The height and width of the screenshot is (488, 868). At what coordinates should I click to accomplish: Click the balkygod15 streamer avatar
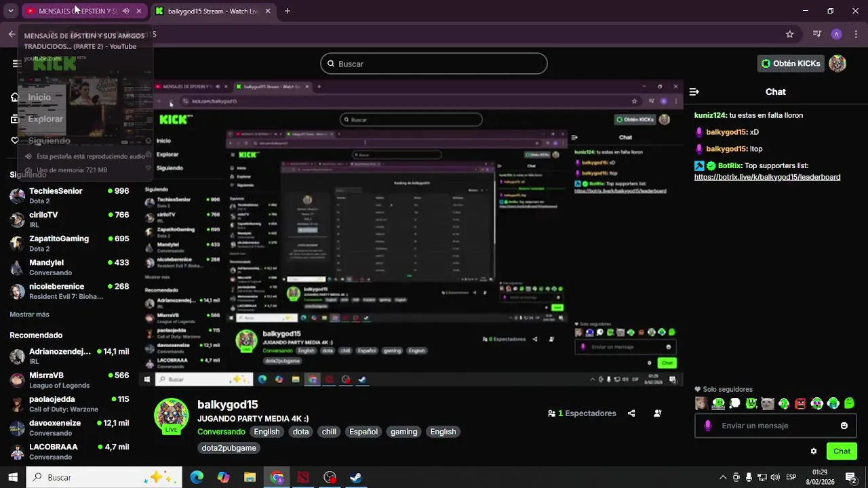[x=171, y=415]
